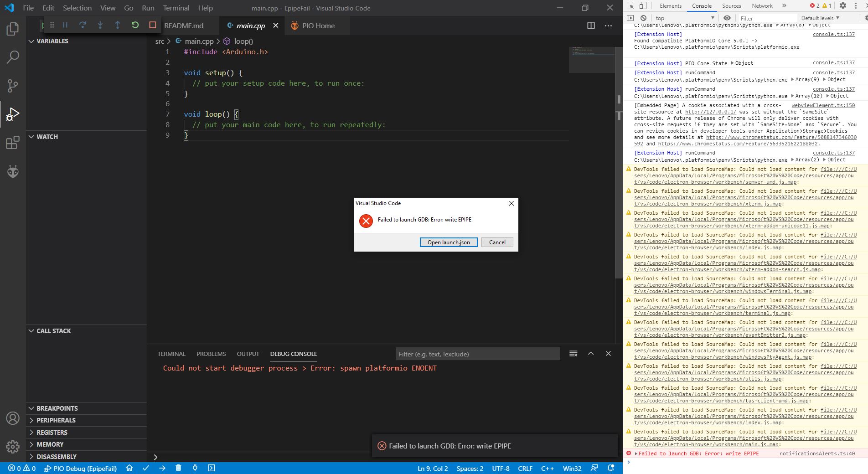Viewport: 868px width, 474px height.
Task: Show the DevTools console sidebar
Action: pyautogui.click(x=630, y=18)
